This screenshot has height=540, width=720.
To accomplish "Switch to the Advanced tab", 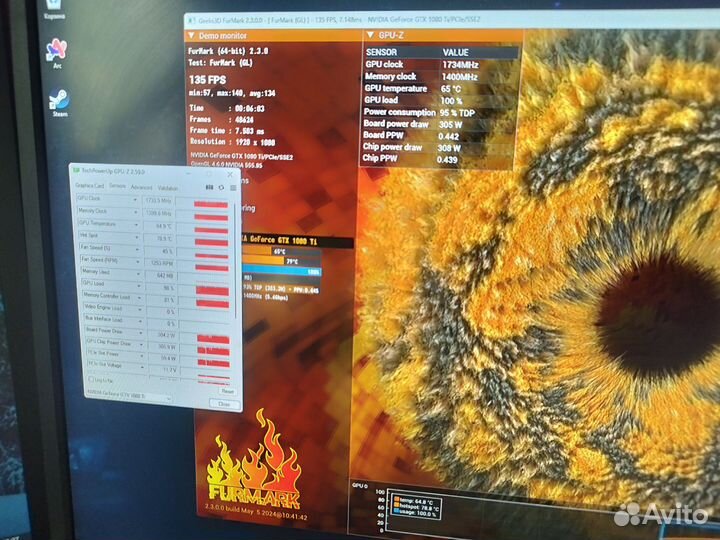I will [141, 187].
